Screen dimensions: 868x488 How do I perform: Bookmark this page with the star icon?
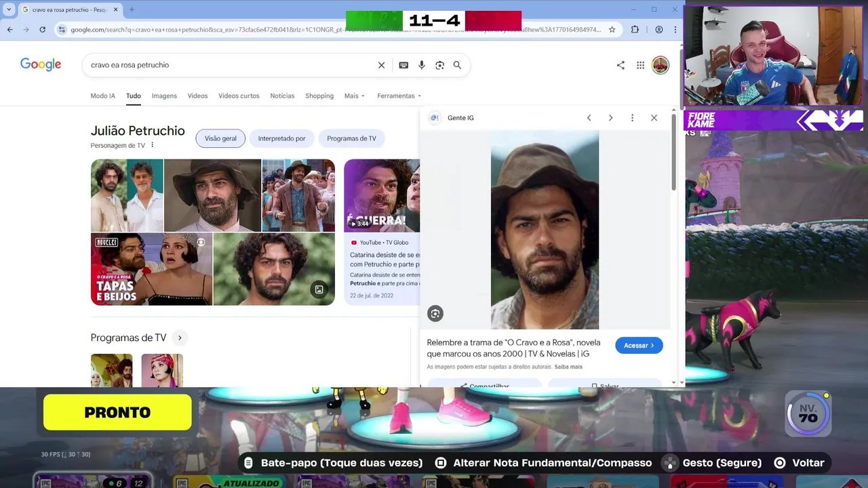[612, 30]
